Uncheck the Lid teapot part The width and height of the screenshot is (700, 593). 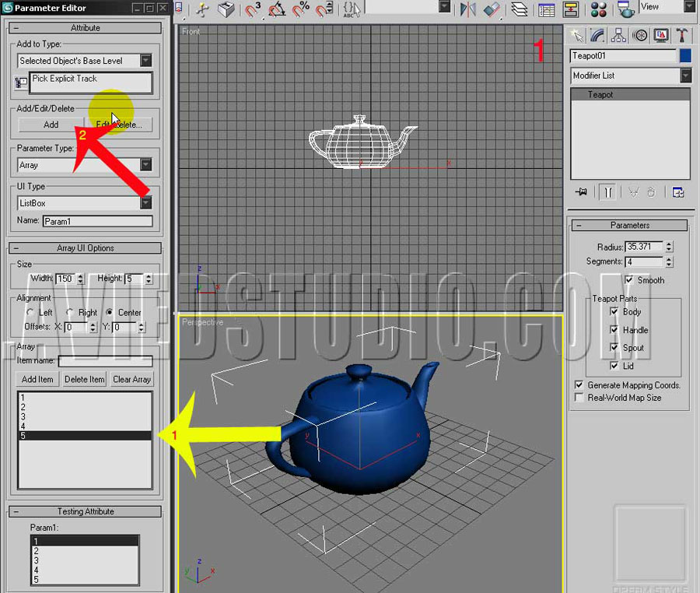click(614, 366)
